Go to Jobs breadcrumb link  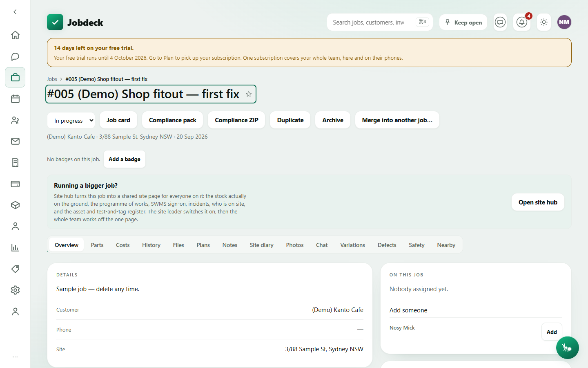[52, 79]
